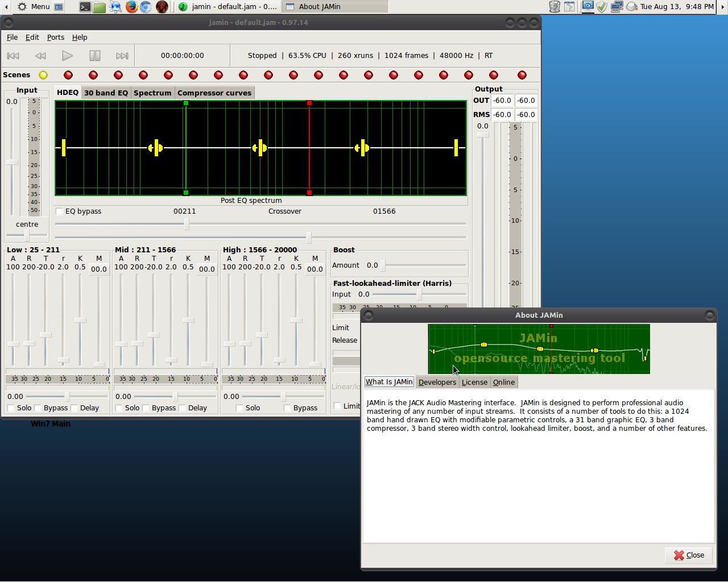The width and height of the screenshot is (728, 582).
Task: Click the Play transport button
Action: coord(67,55)
